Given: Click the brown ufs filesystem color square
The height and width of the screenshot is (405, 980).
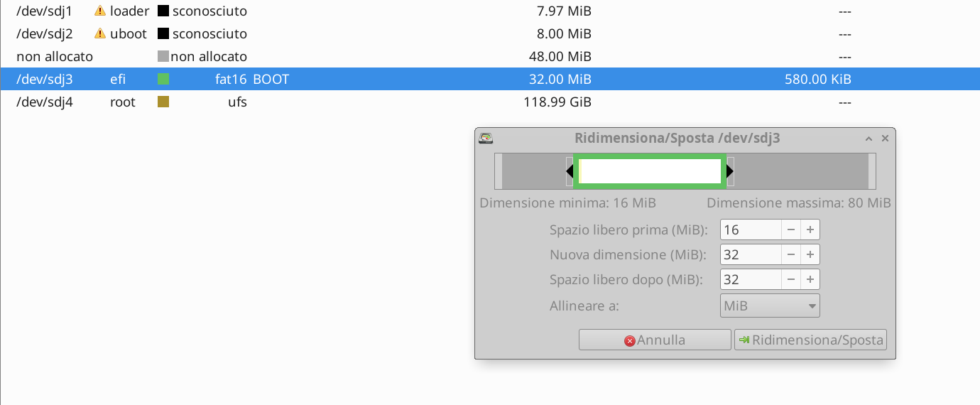Looking at the screenshot, I should point(163,102).
